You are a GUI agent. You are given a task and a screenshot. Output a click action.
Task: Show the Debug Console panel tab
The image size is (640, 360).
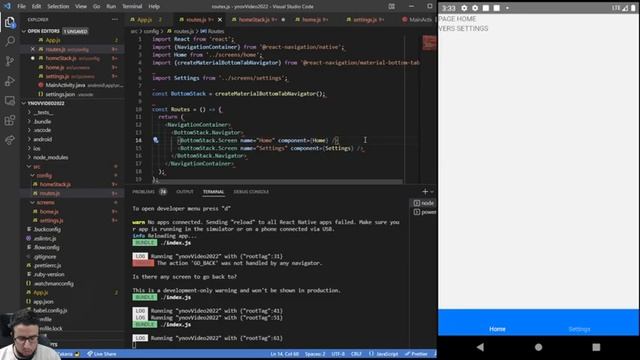click(x=251, y=191)
